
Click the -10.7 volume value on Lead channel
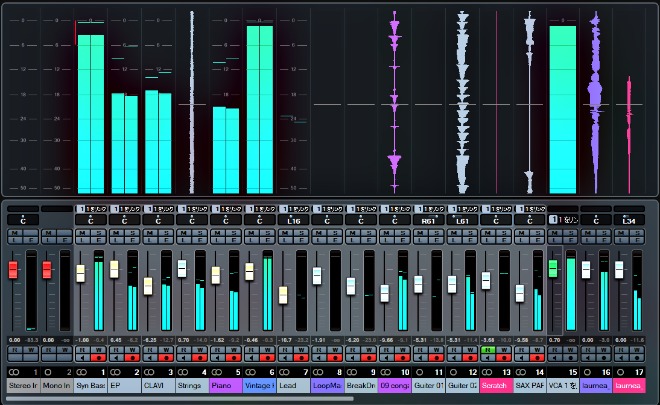click(285, 340)
